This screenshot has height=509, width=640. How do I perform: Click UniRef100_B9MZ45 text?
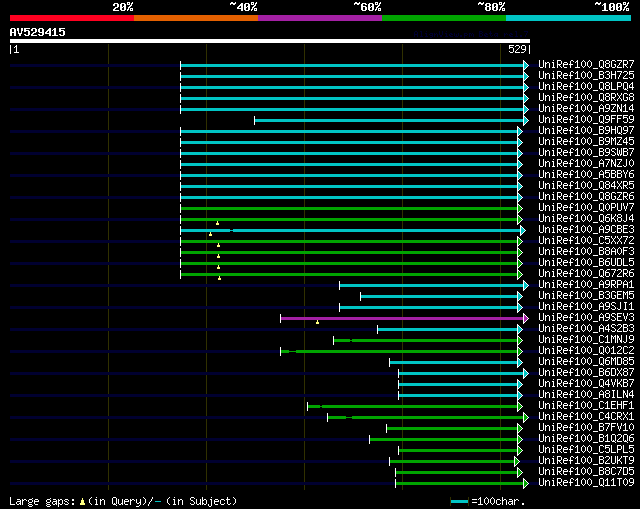[x=586, y=142]
